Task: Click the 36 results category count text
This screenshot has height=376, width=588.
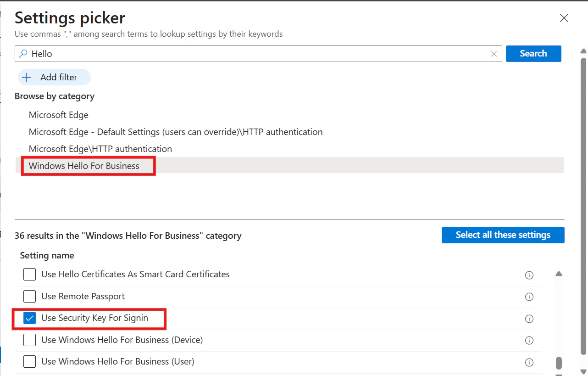Action: [128, 236]
